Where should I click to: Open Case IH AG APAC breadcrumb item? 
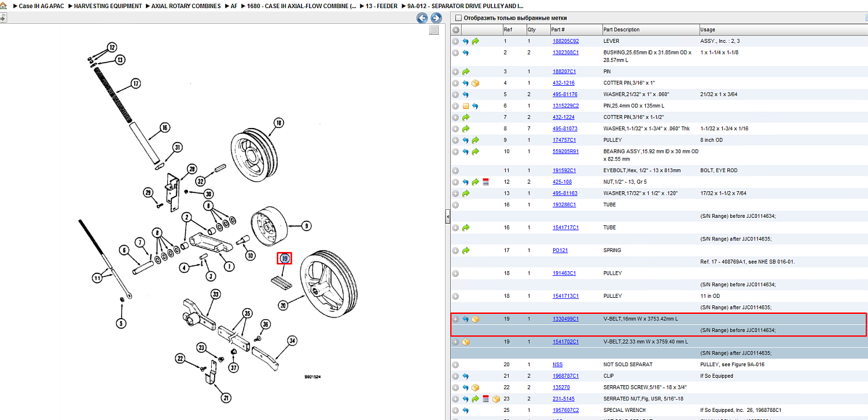[42, 6]
